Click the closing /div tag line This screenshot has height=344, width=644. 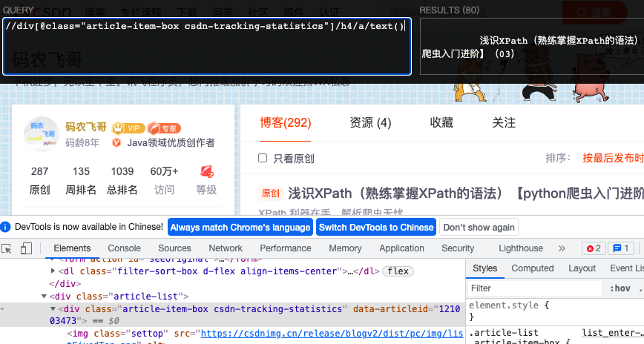pos(65,284)
